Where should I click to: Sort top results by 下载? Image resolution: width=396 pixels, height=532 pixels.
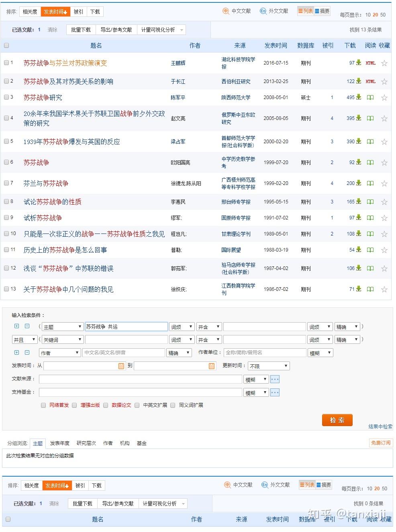click(x=95, y=12)
